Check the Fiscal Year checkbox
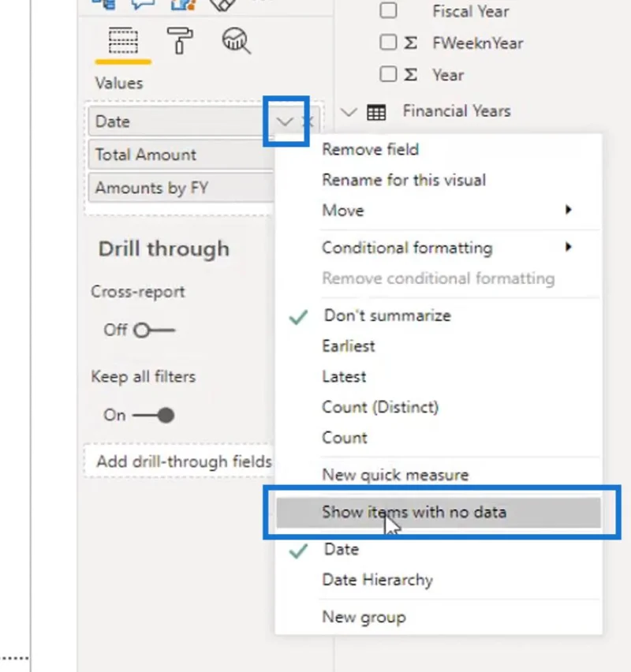This screenshot has width=631, height=672. click(x=388, y=11)
